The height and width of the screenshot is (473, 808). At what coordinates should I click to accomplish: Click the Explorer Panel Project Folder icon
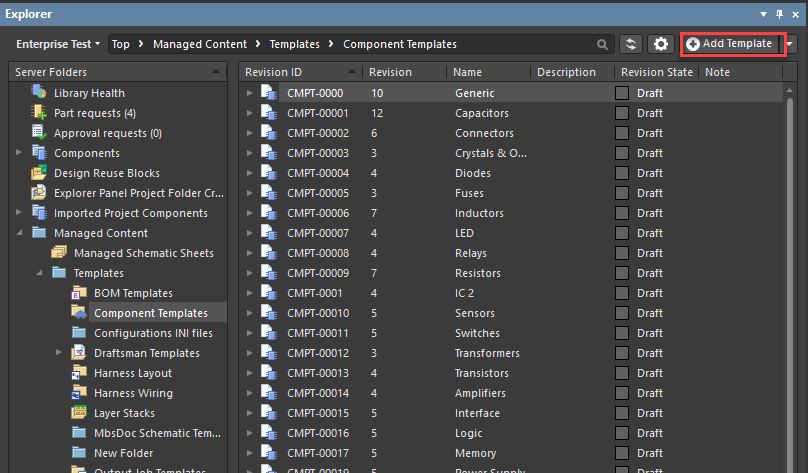39,193
